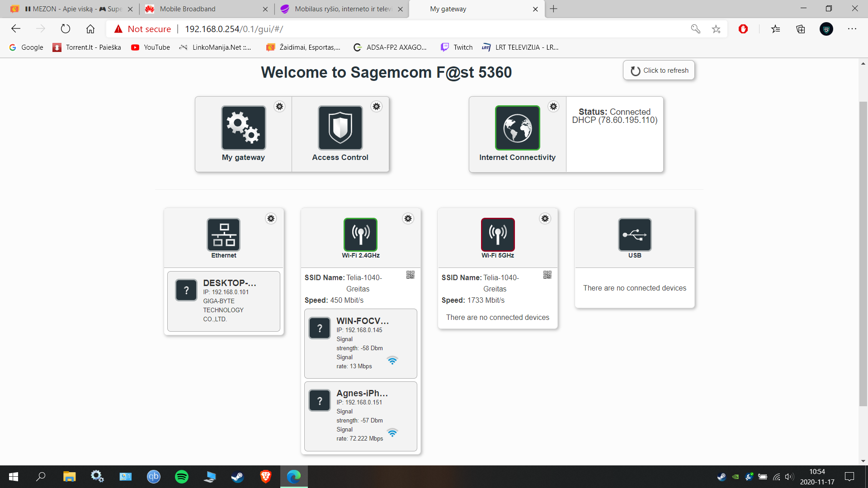
Task: Open the Access Control shield tile
Action: click(x=340, y=128)
